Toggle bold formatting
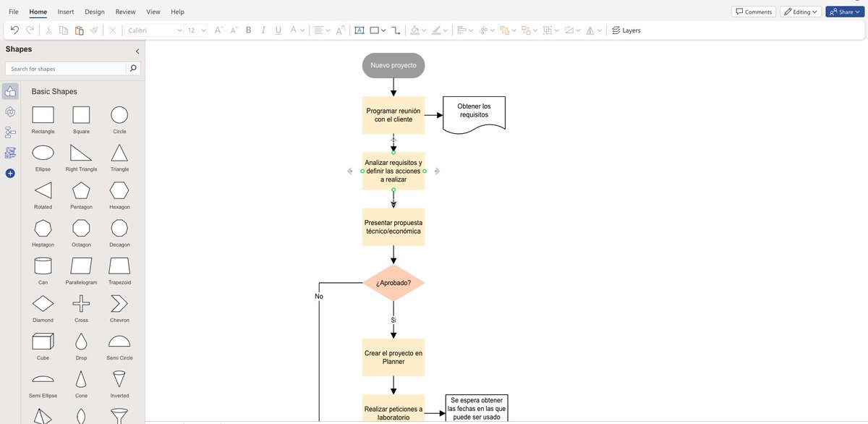The height and width of the screenshot is (424, 868). (248, 30)
